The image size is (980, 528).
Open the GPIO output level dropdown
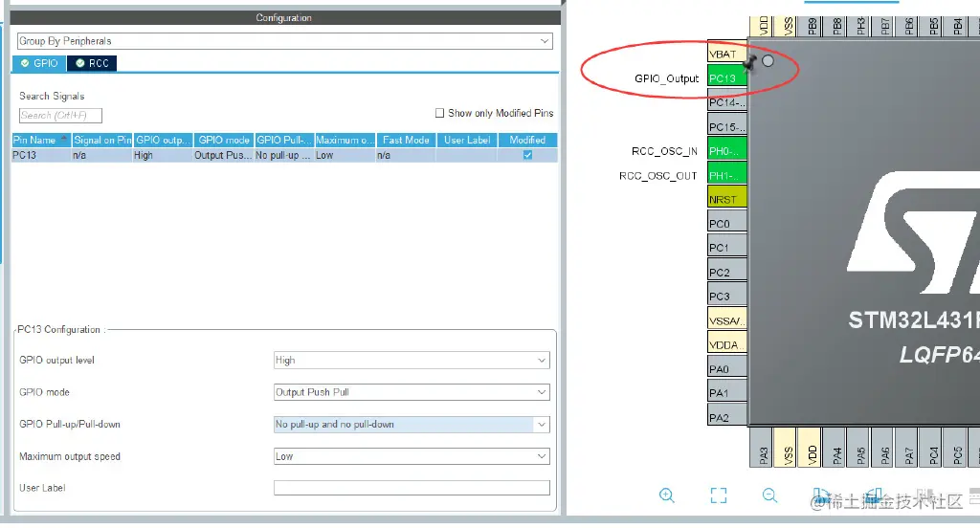pos(412,361)
